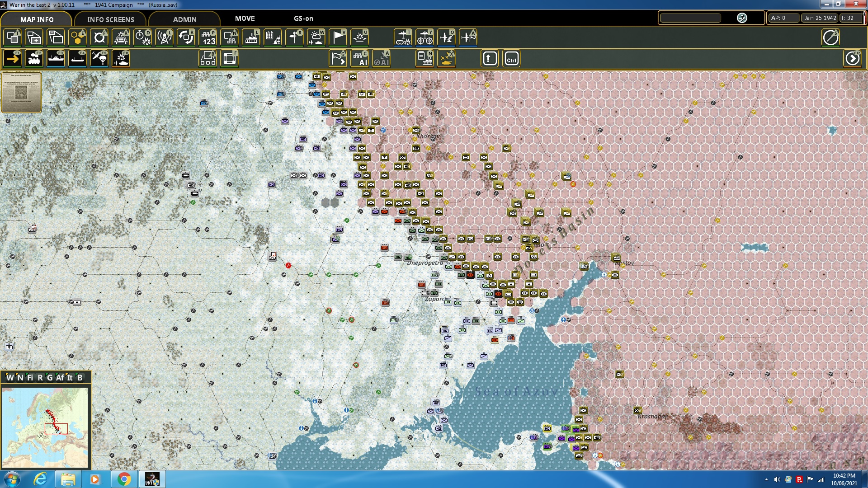Open the factory locations overlay (L icon)
868x488 pixels.
pos(251,38)
